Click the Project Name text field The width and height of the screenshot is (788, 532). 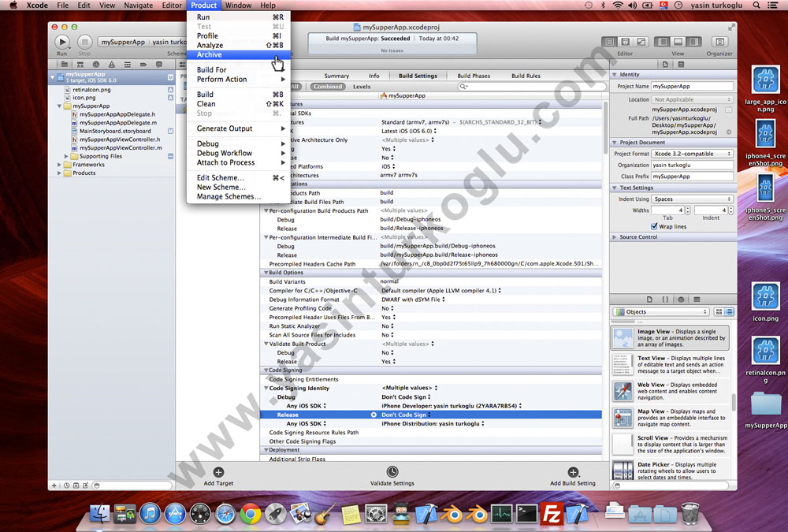pos(692,87)
